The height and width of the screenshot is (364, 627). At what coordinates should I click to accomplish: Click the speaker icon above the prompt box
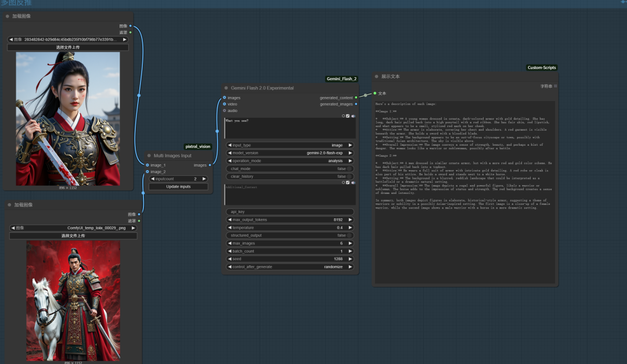coord(352,116)
